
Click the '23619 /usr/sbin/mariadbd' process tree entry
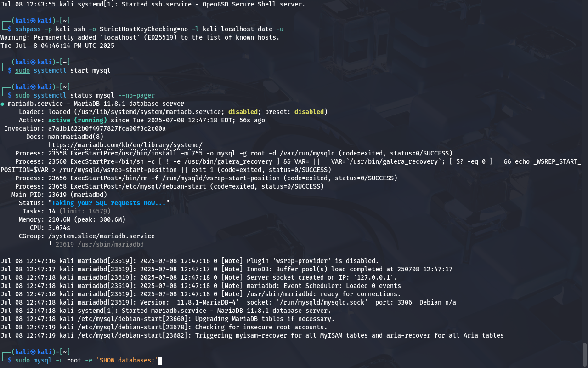point(100,244)
